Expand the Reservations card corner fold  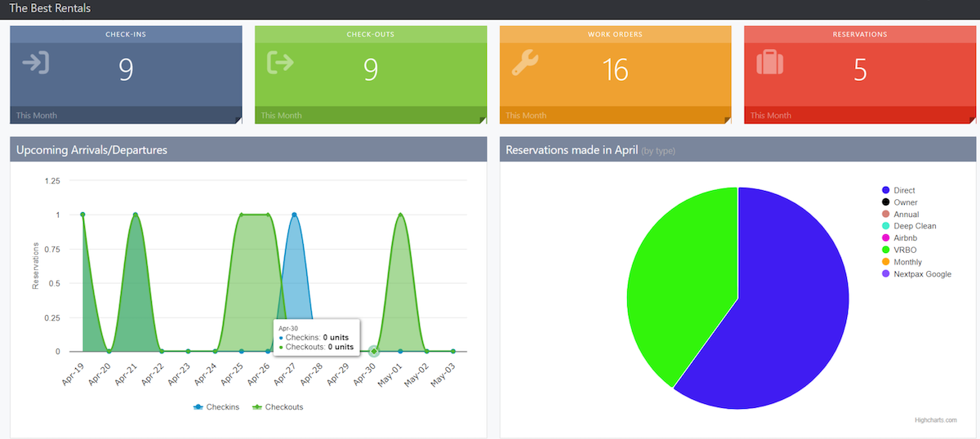972,120
